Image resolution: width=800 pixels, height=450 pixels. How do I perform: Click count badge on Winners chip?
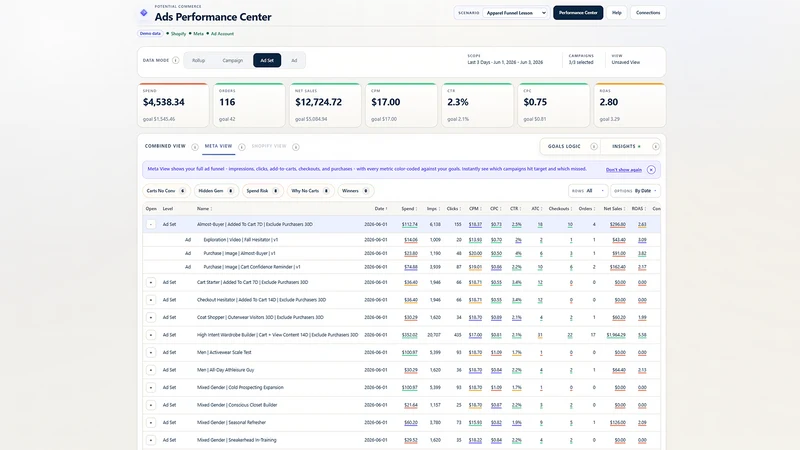366,191
